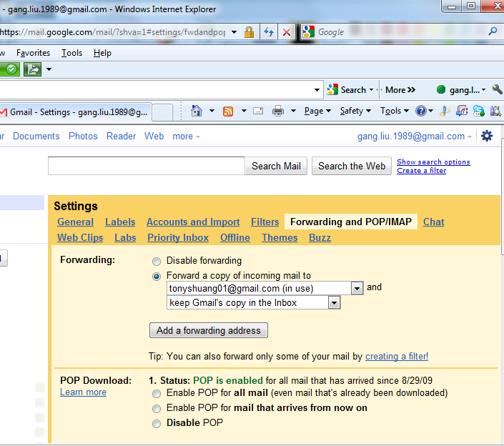The height and width of the screenshot is (446, 504).
Task: Click Add a forwarding address button
Action: (x=209, y=330)
